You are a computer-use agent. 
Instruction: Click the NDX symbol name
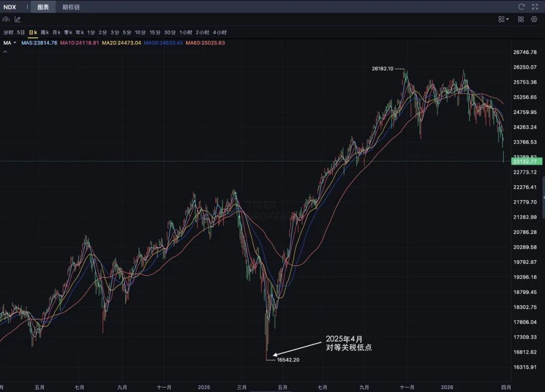10,7
